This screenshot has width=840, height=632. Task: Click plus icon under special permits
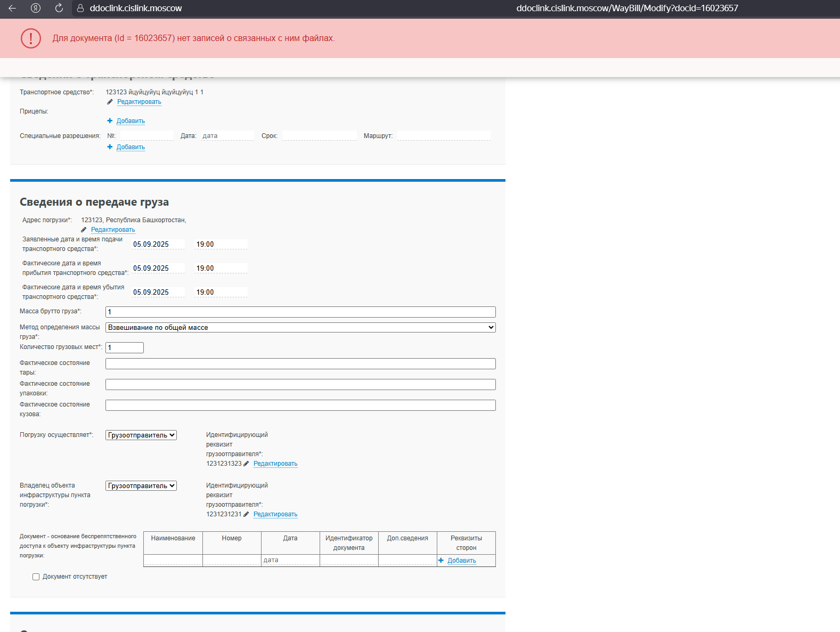tap(110, 147)
